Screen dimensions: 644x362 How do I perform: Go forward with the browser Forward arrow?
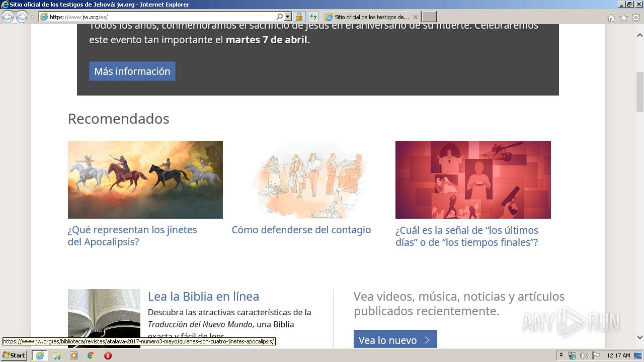(x=22, y=17)
